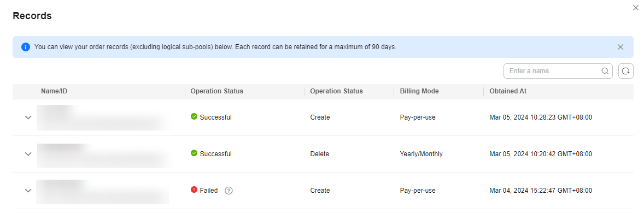644x213 pixels.
Task: Click the green Successful icon in the Delete row
Action: (x=194, y=153)
